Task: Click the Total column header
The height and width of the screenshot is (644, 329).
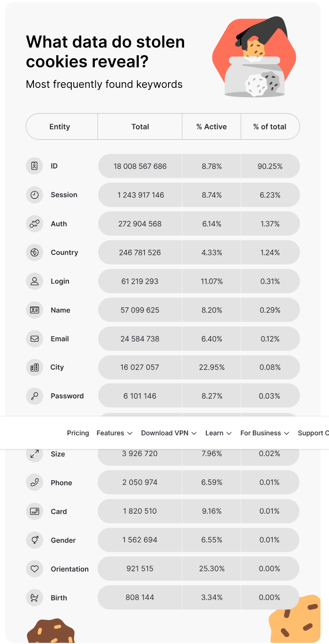Action: (140, 127)
